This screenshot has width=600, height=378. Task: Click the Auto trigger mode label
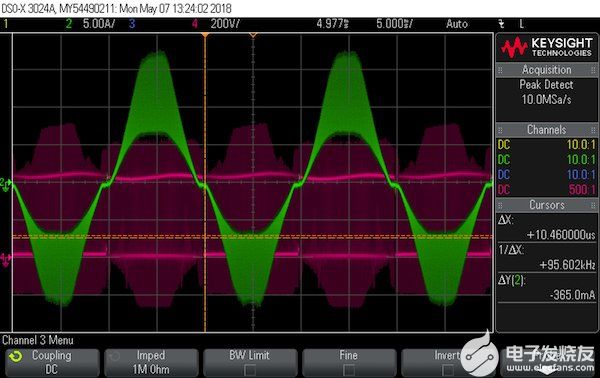(457, 24)
